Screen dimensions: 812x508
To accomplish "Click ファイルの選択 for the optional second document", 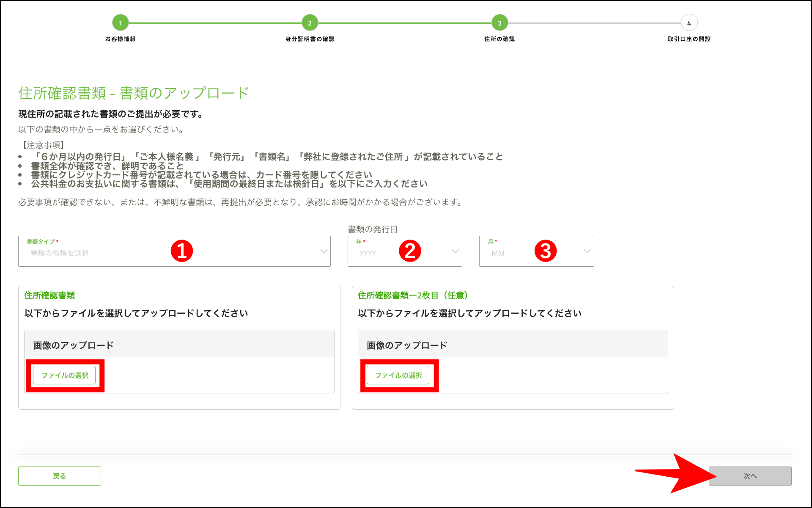I will [x=398, y=375].
